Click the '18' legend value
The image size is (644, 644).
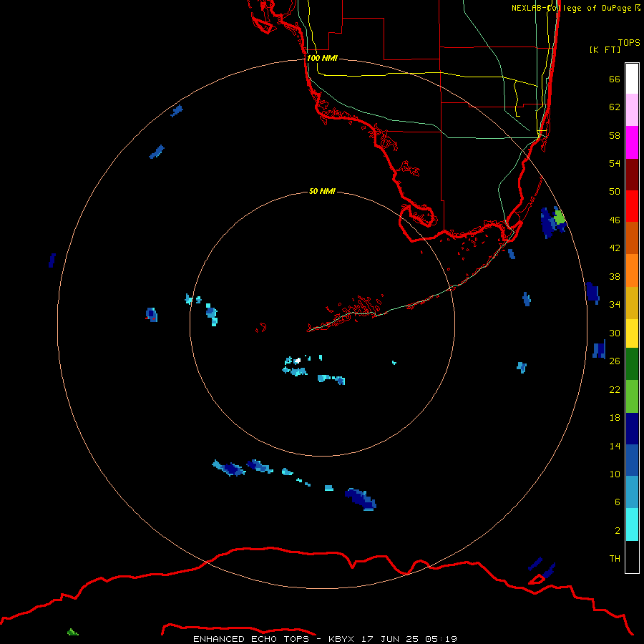pyautogui.click(x=615, y=418)
